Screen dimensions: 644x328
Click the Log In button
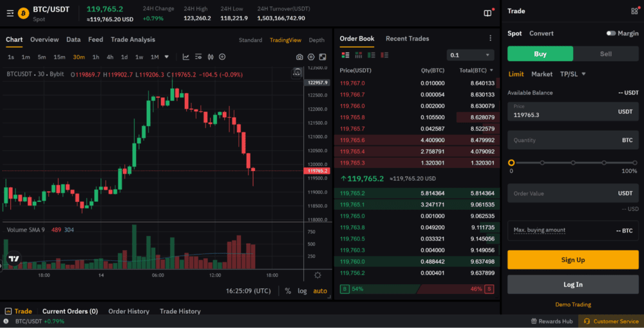click(x=573, y=284)
